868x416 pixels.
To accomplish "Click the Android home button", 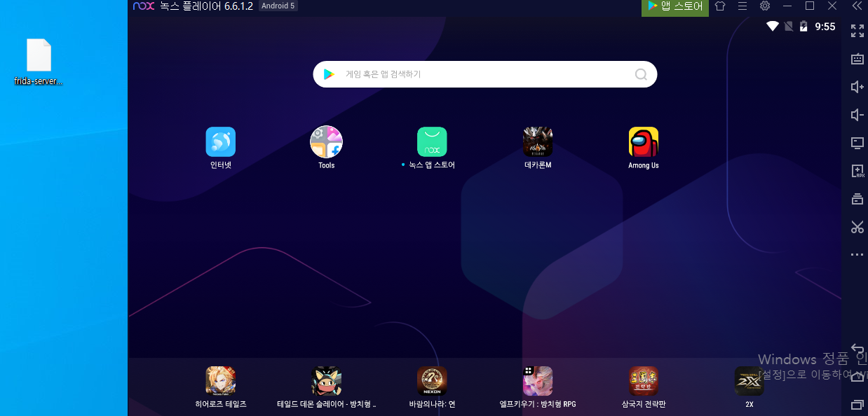I will click(857, 377).
